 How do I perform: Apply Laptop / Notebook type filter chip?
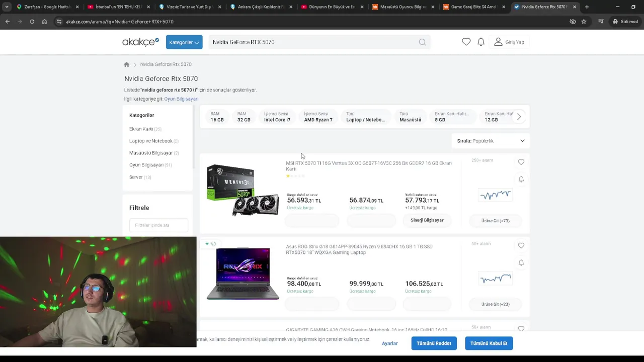pos(366,117)
